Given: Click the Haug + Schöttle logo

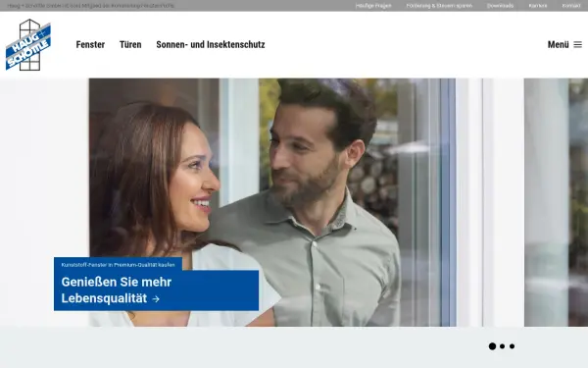Looking at the screenshot, I should tap(28, 45).
